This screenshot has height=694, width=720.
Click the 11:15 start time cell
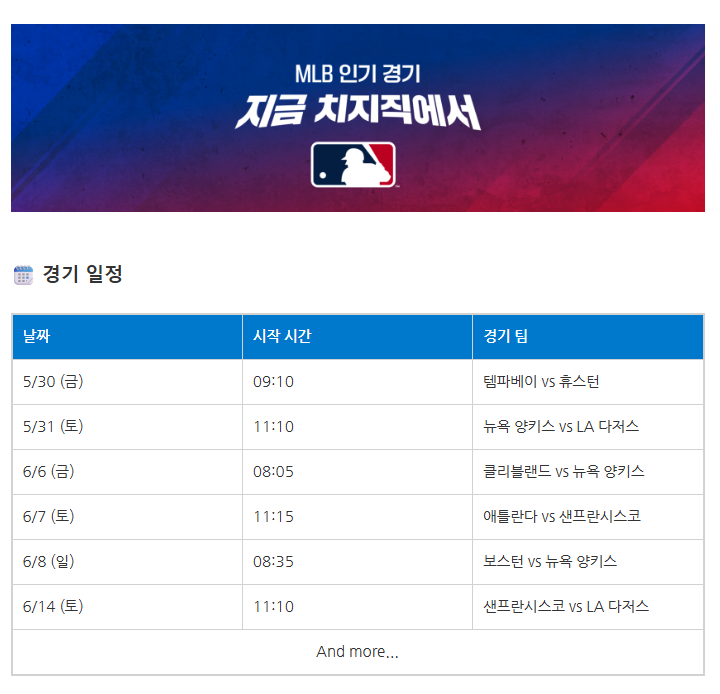pos(357,517)
